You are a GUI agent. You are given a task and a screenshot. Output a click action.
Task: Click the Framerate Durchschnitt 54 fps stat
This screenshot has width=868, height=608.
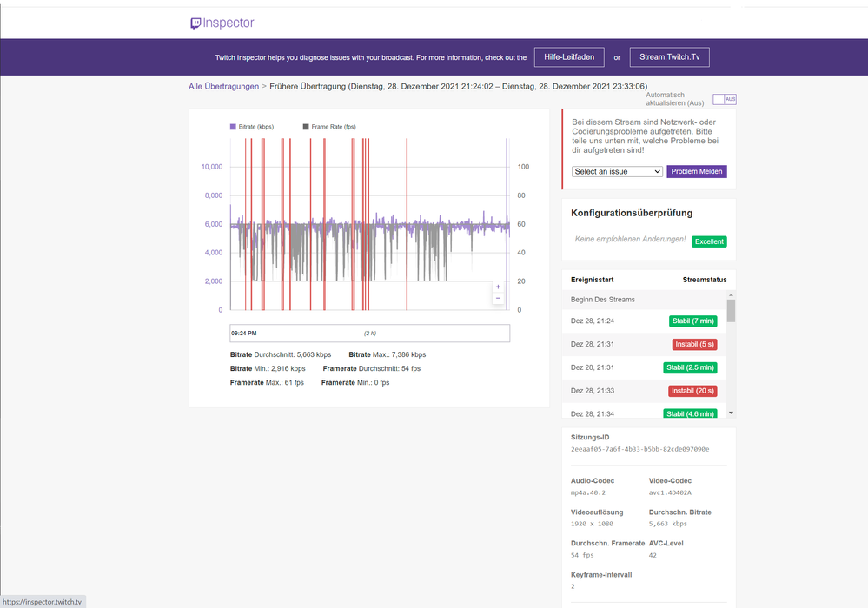[x=372, y=368]
